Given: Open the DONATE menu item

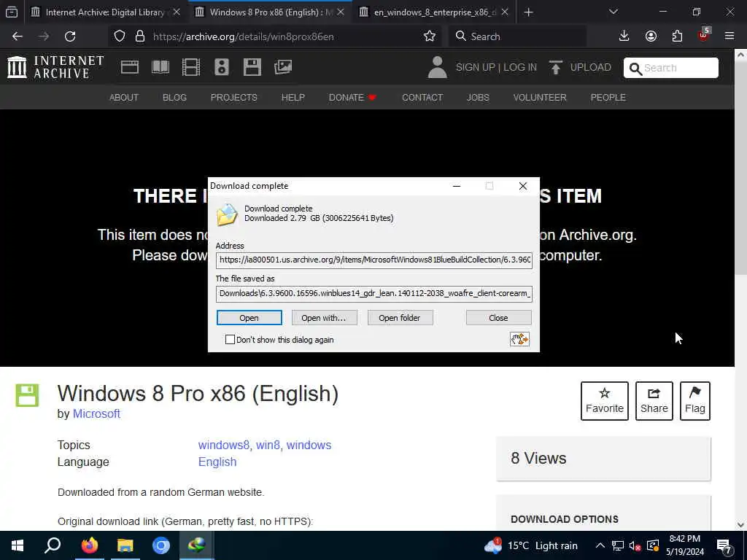Looking at the screenshot, I should click(x=352, y=98).
